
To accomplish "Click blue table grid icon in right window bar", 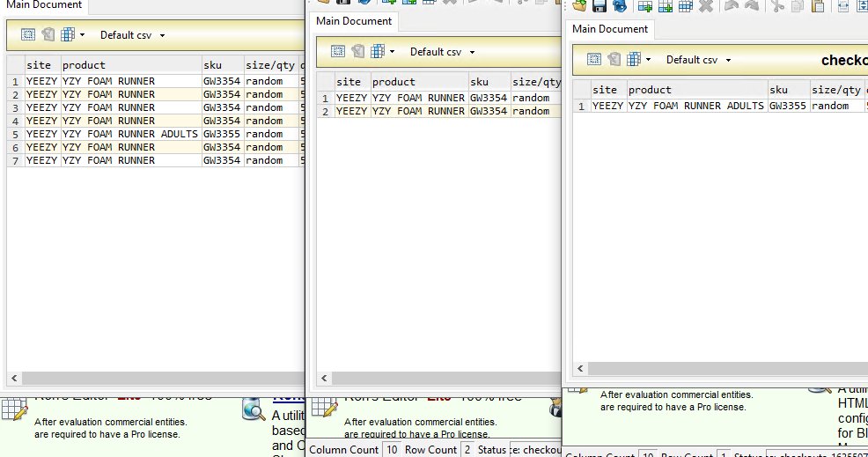I will click(x=634, y=59).
